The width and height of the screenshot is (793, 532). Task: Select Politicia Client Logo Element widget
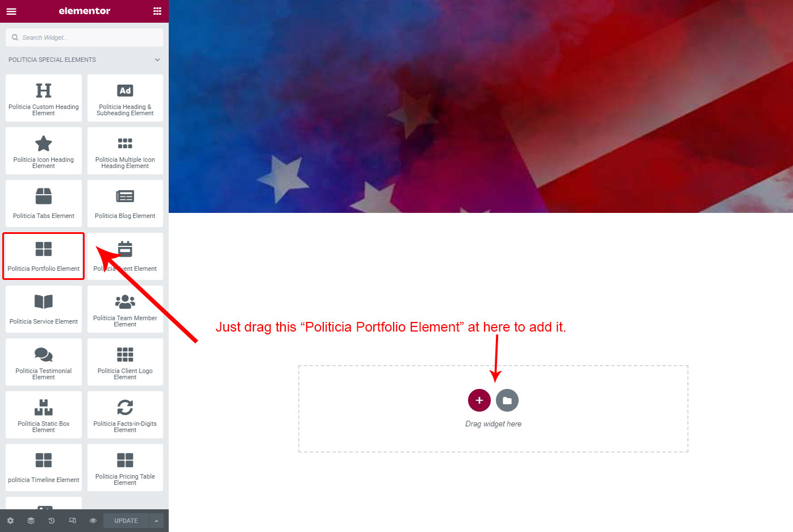(x=125, y=362)
